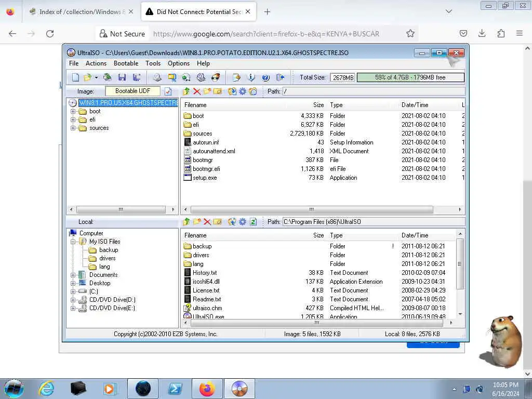The image size is (532, 399).
Task: Click the Add files toolbar icon
Action: pyautogui.click(x=236, y=78)
